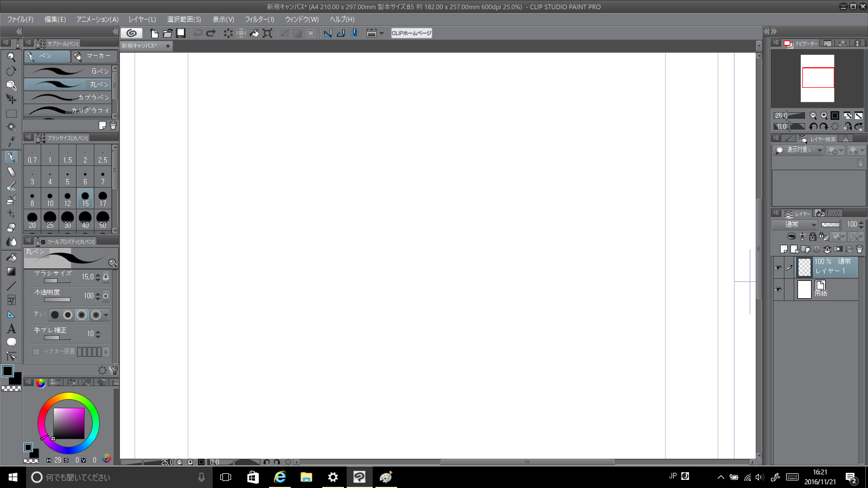Open the anti-aliasing options dropdown arrow

(106, 315)
